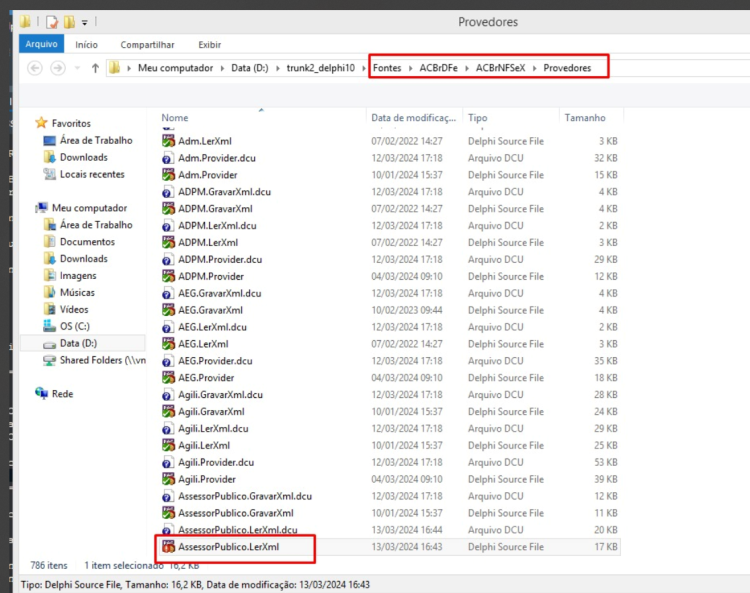Click the New folder quick access icon

click(69, 22)
